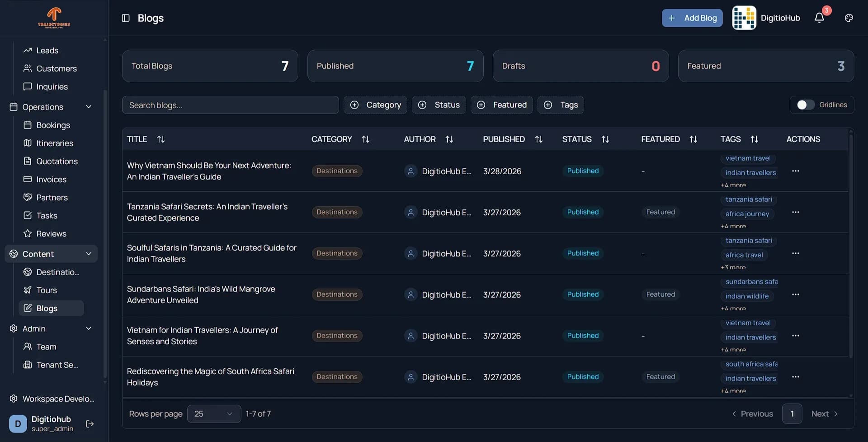868x442 pixels.
Task: Open actions menu for Vietnam for Indian Travellers
Action: 796,336
